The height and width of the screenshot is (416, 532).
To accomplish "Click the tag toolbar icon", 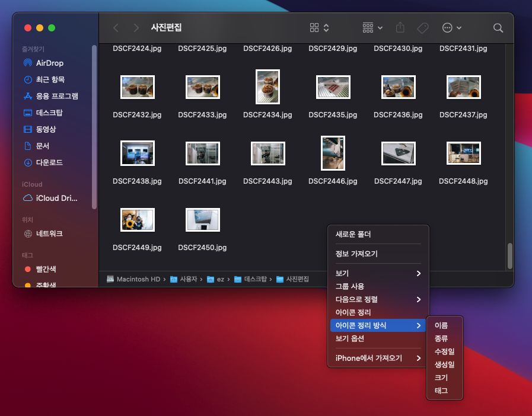I will (x=423, y=28).
